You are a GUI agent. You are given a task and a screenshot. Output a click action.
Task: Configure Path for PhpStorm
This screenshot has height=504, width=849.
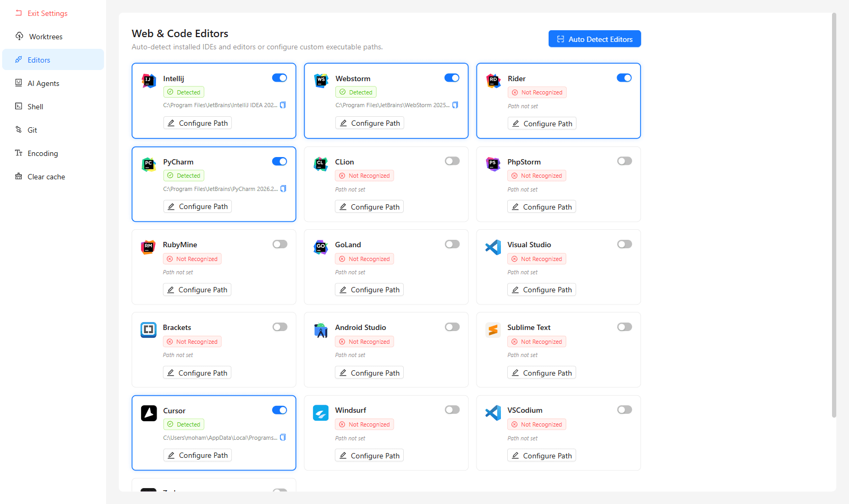(542, 207)
